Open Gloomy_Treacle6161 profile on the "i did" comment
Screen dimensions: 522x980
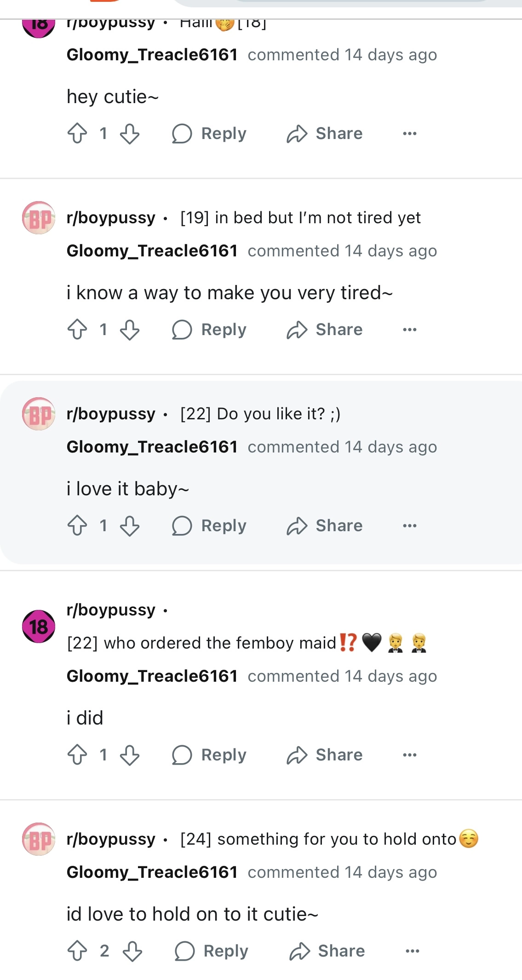coord(152,676)
